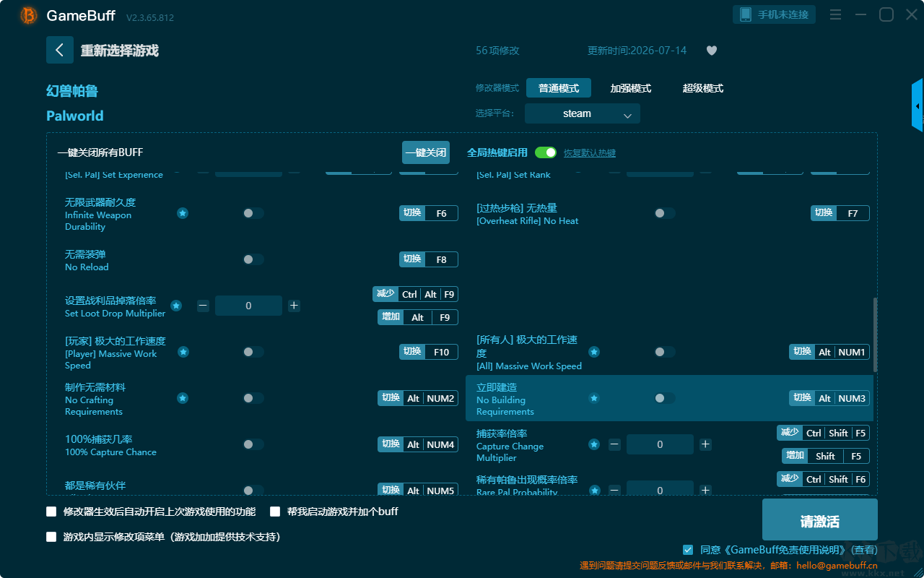Click star icon for Set Loot Drop Multiplier
This screenshot has height=578, width=924.
(x=176, y=306)
